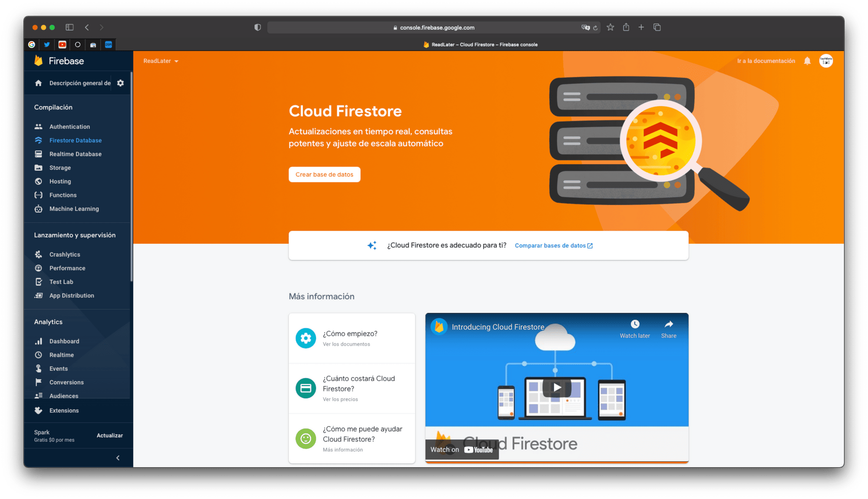Click Actualizar to upgrade the plan
The height and width of the screenshot is (499, 868).
109,436
